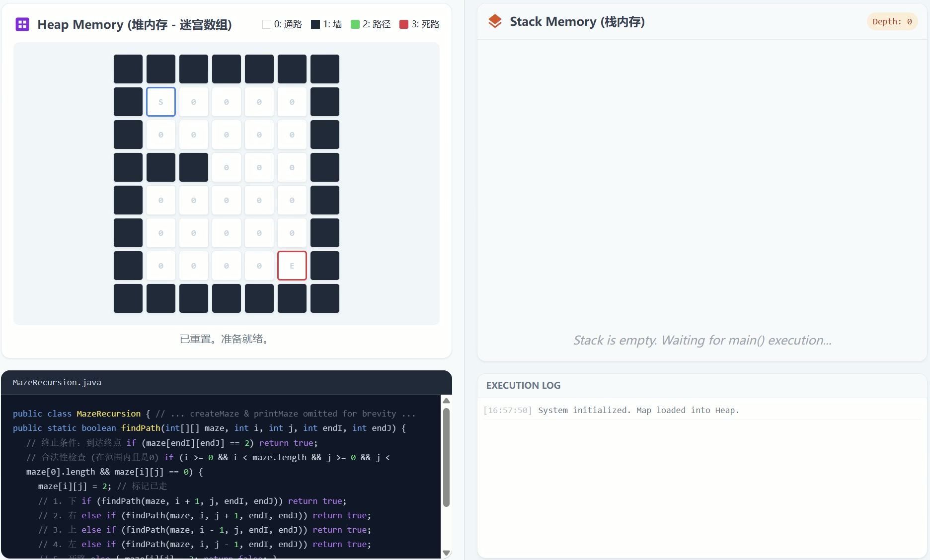Image resolution: width=930 pixels, height=560 pixels.
Task: Click the findPath method name in code
Action: pyautogui.click(x=141, y=428)
